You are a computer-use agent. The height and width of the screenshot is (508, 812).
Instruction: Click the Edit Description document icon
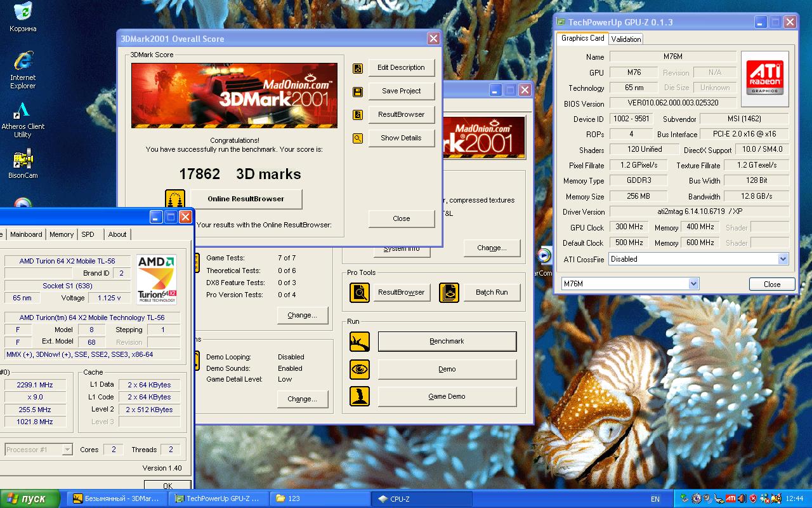click(x=358, y=68)
